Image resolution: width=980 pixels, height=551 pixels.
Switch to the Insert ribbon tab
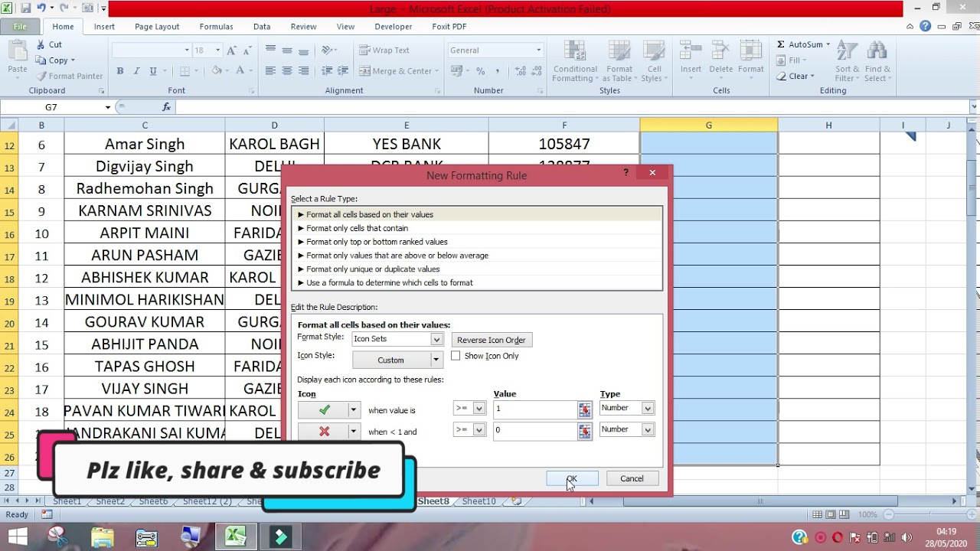tap(104, 26)
